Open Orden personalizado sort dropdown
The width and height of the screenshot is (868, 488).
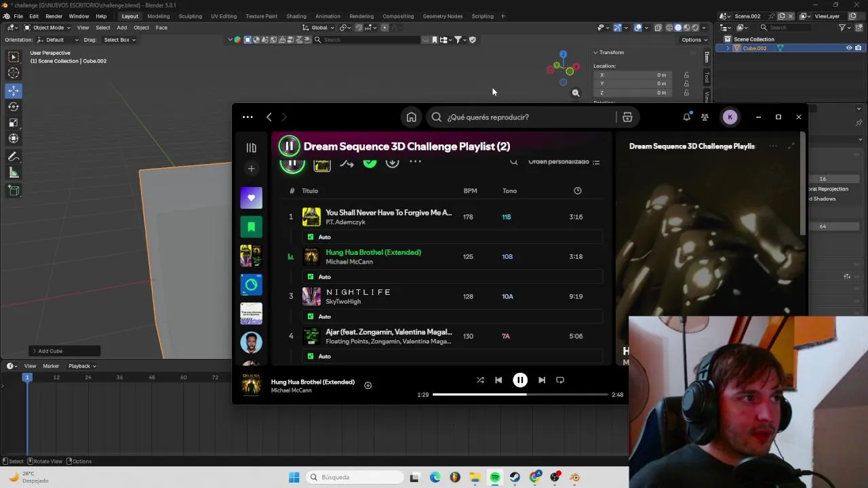564,162
